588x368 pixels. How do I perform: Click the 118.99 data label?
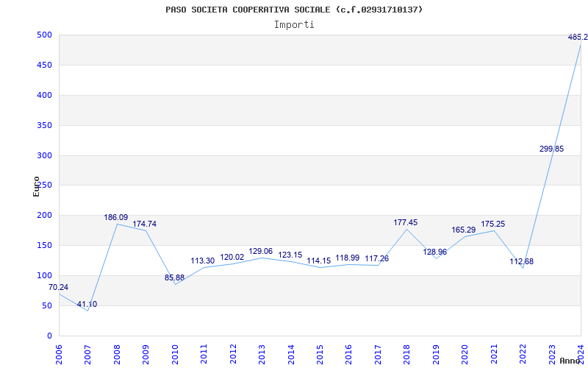(348, 258)
